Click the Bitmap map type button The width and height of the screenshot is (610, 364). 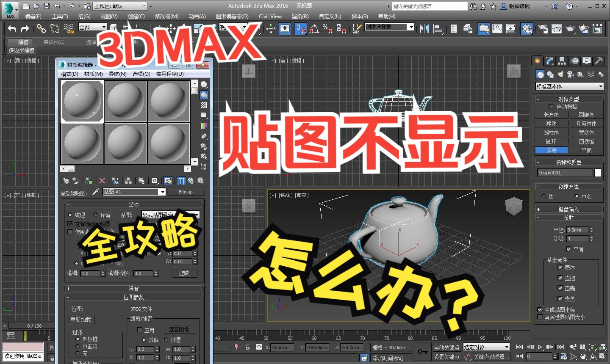(x=186, y=192)
